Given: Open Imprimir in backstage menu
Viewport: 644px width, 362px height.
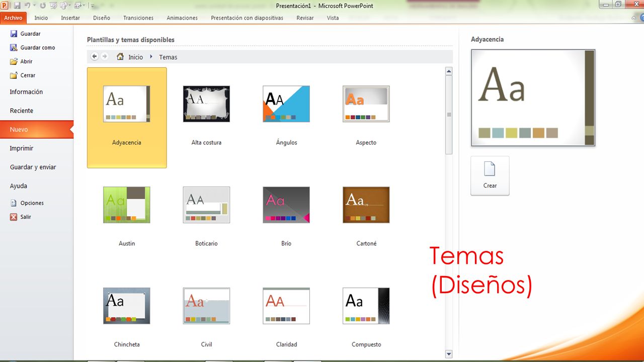Looking at the screenshot, I should (37, 148).
